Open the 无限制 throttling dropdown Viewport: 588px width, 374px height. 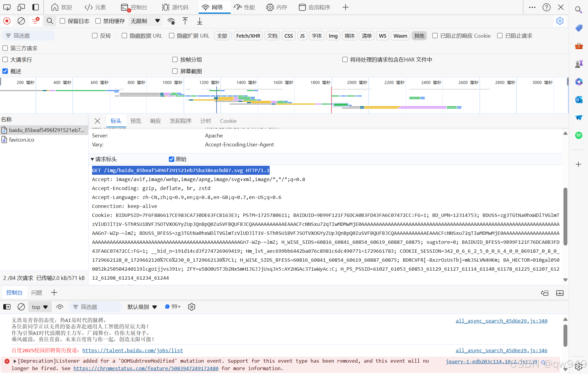click(x=145, y=21)
